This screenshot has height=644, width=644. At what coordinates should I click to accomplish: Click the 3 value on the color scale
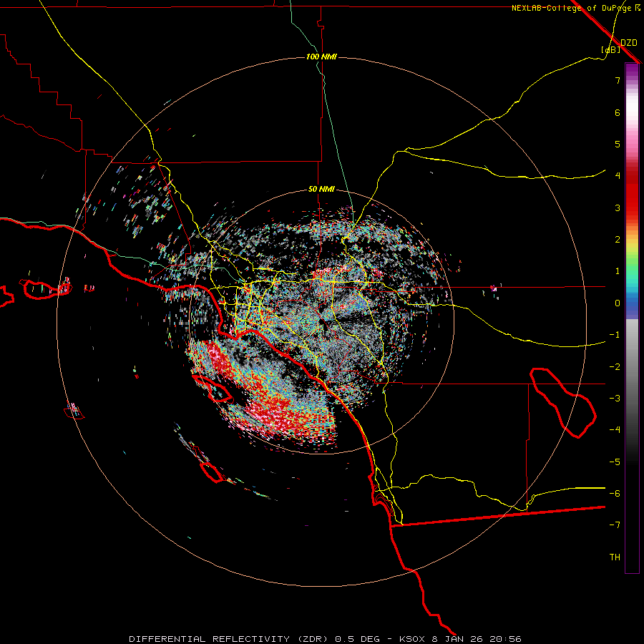(618, 208)
